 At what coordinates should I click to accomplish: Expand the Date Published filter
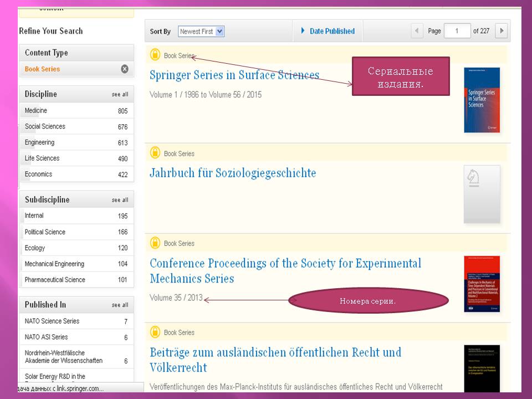[328, 32]
